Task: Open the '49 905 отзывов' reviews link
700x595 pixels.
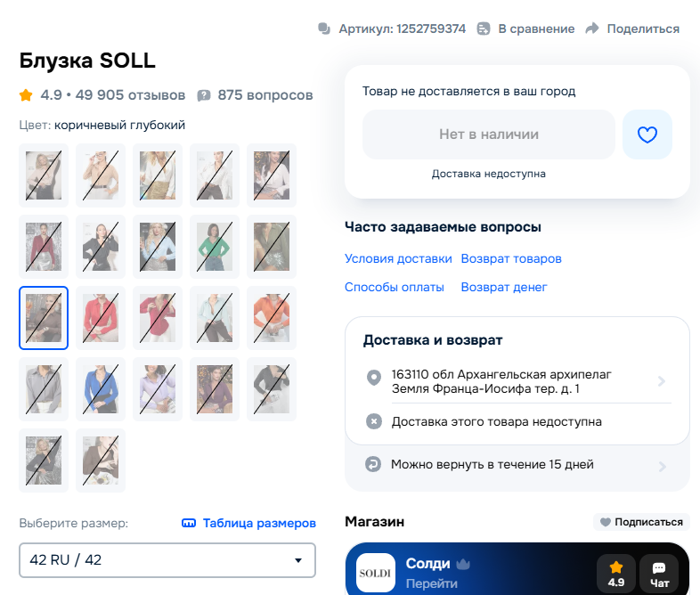Action: (130, 95)
